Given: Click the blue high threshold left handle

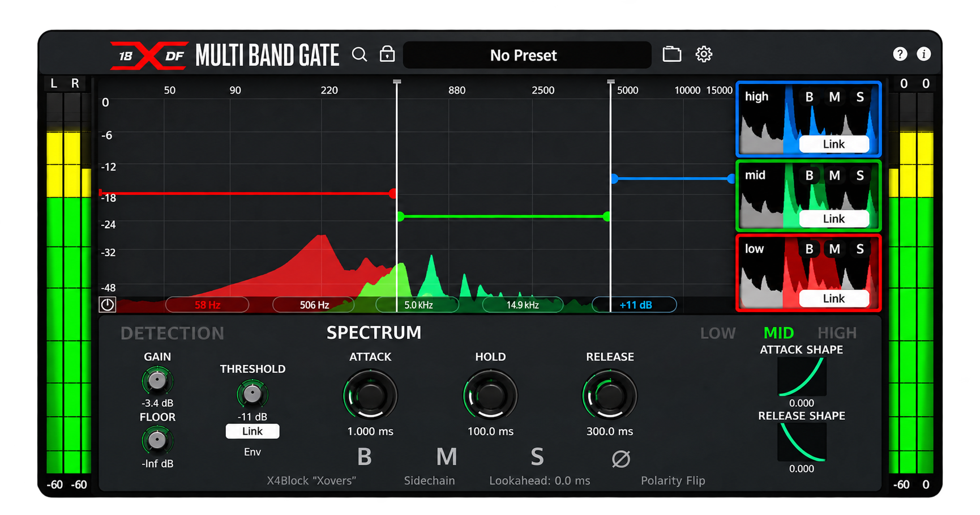Looking at the screenshot, I should (x=614, y=179).
